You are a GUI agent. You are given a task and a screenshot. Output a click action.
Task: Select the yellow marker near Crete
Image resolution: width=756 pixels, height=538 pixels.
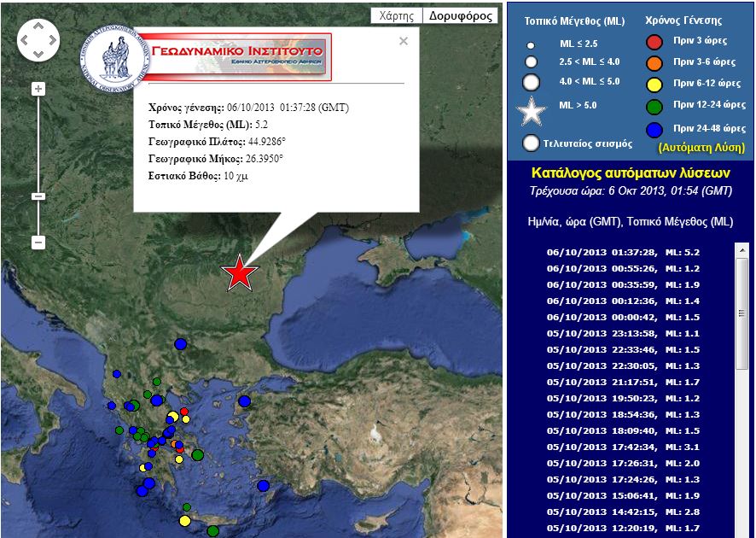point(185,520)
